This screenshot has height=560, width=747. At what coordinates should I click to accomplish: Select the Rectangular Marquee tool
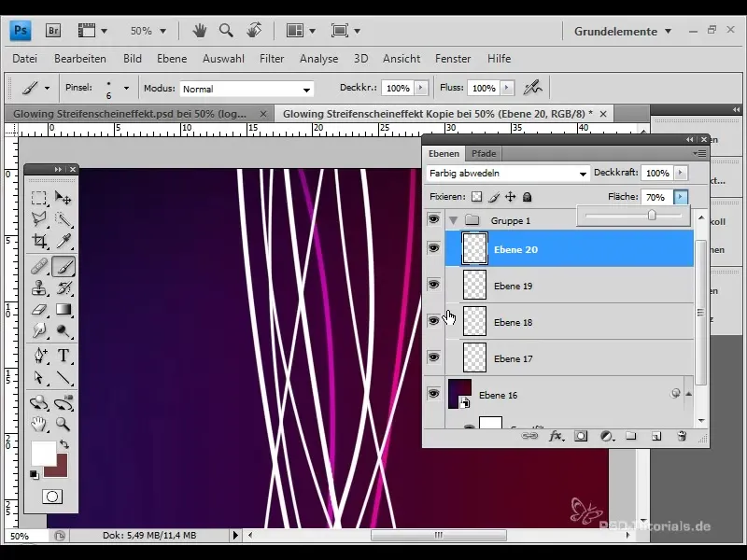coord(39,197)
